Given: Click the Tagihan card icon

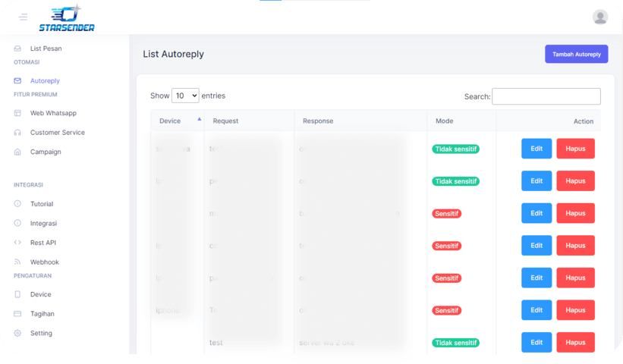Looking at the screenshot, I should (17, 314).
